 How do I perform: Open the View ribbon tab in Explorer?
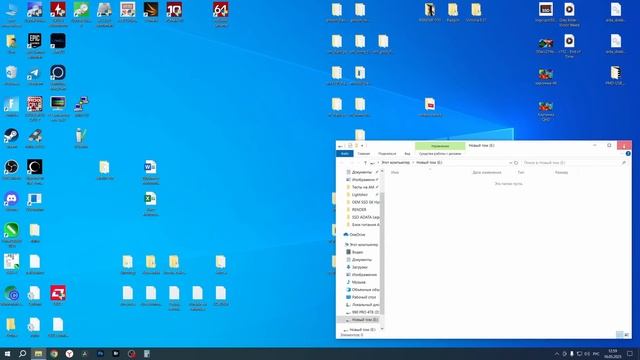[407, 153]
